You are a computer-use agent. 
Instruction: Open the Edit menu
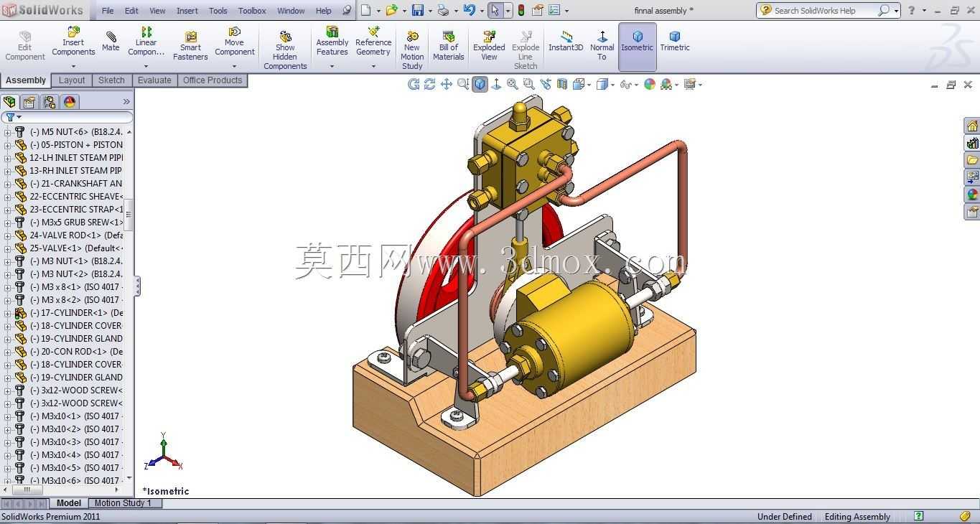[131, 11]
